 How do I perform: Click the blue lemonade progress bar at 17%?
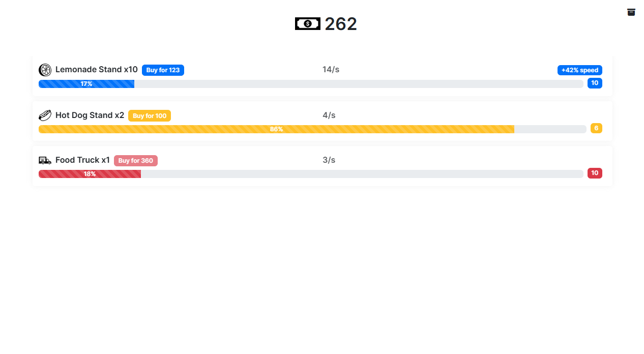311,84
